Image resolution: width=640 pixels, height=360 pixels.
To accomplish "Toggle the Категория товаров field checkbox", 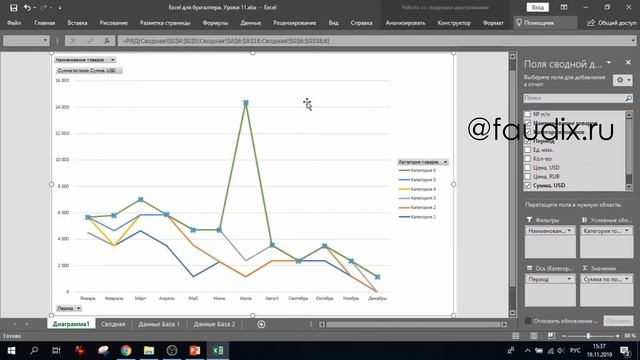I will 528,132.
